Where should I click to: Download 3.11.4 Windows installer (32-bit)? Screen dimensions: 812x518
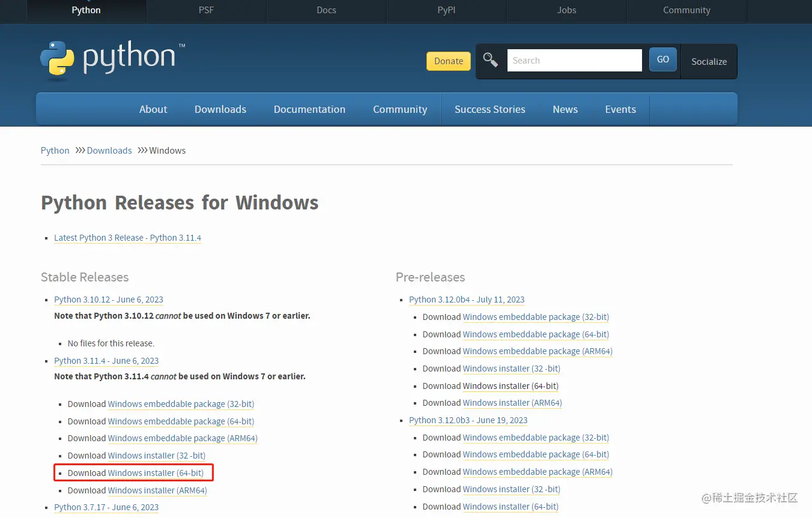tap(157, 456)
